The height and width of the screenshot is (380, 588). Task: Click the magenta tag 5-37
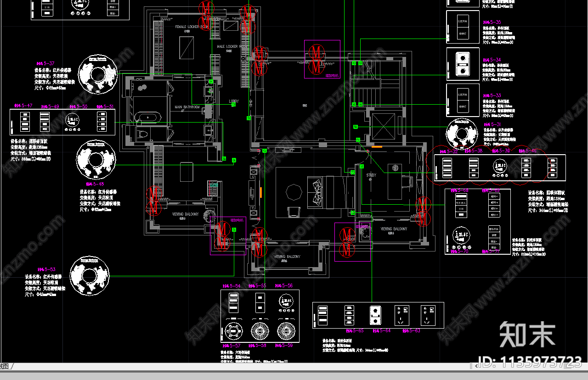tap(45, 63)
